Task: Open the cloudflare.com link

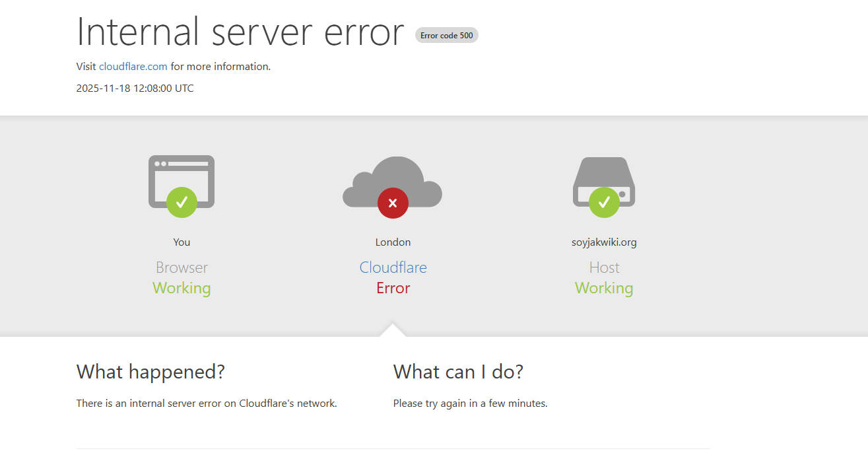Action: click(133, 67)
